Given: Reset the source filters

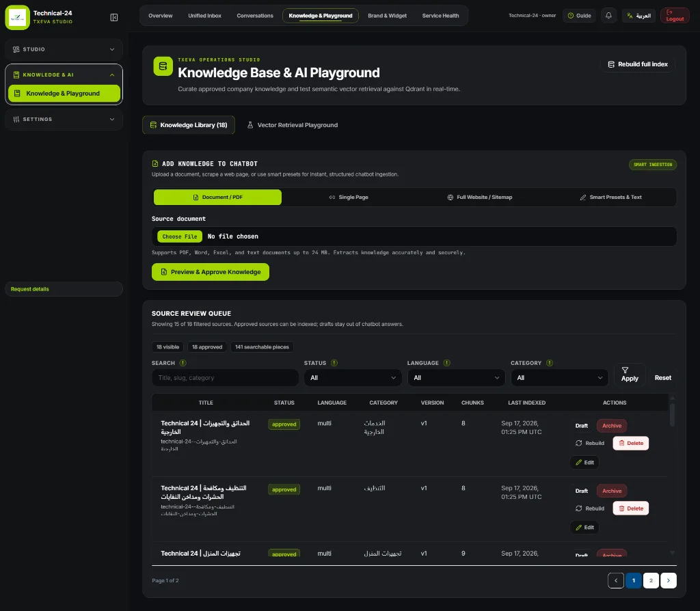Looking at the screenshot, I should coord(663,377).
